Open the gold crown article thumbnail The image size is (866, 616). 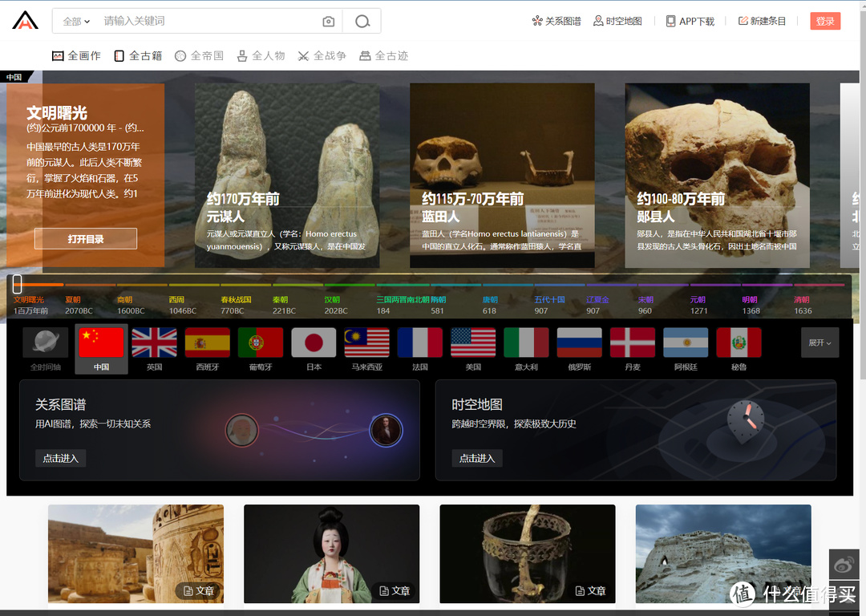[x=528, y=553]
